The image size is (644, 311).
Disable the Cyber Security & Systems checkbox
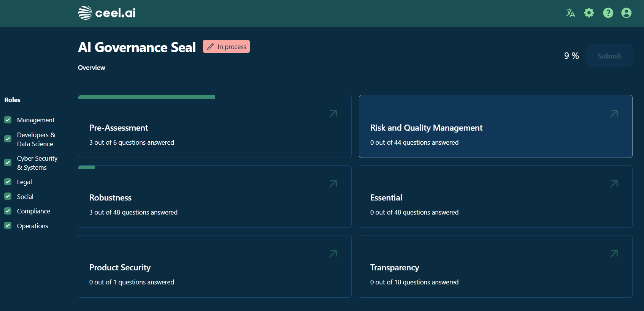click(x=8, y=163)
